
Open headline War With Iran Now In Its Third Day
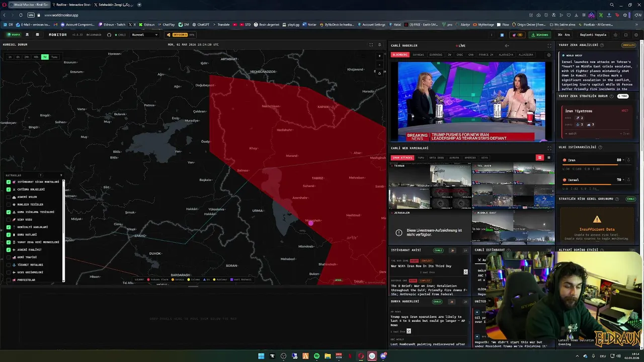click(x=421, y=266)
